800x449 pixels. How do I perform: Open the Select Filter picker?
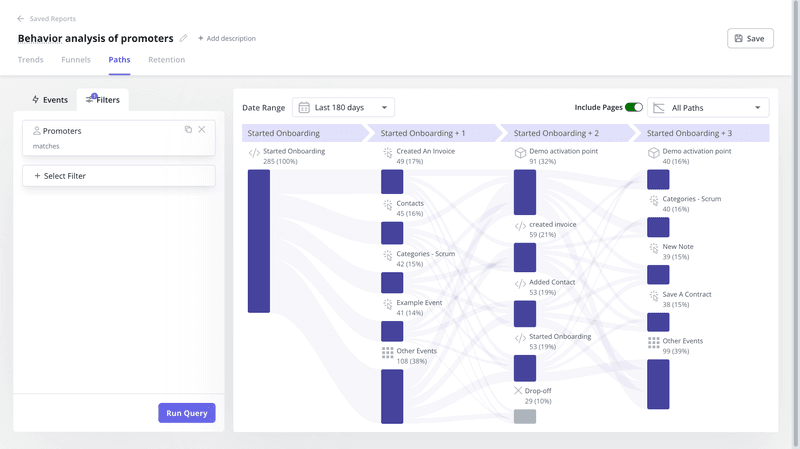(x=118, y=176)
